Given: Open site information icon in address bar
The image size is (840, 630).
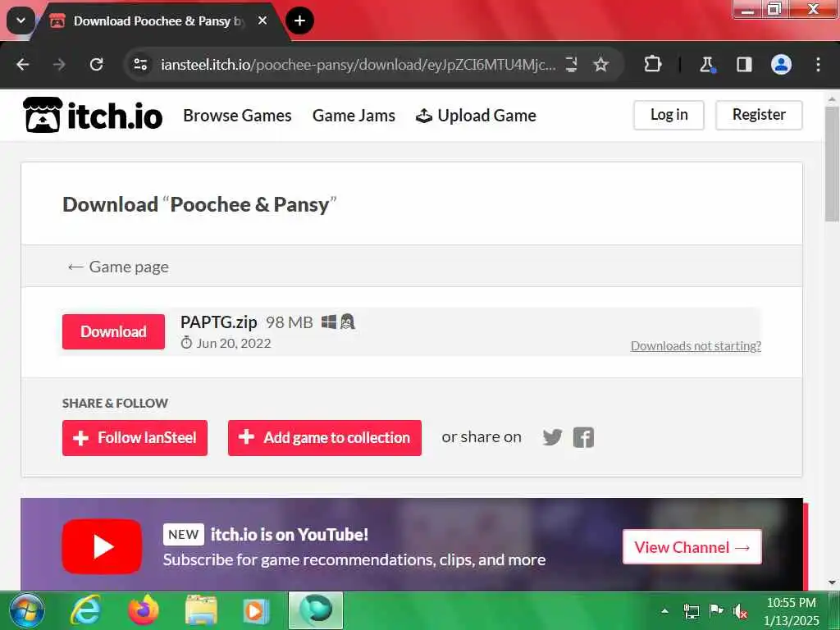Looking at the screenshot, I should click(x=140, y=65).
